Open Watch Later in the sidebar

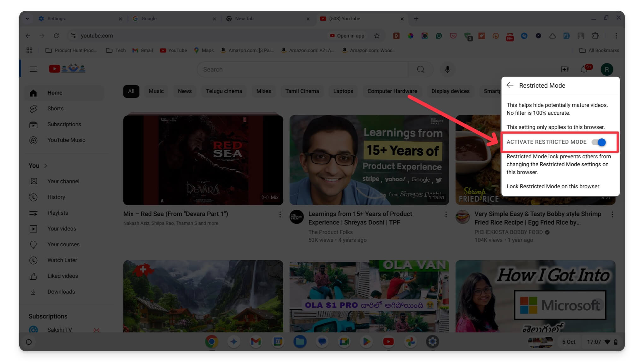(65, 260)
